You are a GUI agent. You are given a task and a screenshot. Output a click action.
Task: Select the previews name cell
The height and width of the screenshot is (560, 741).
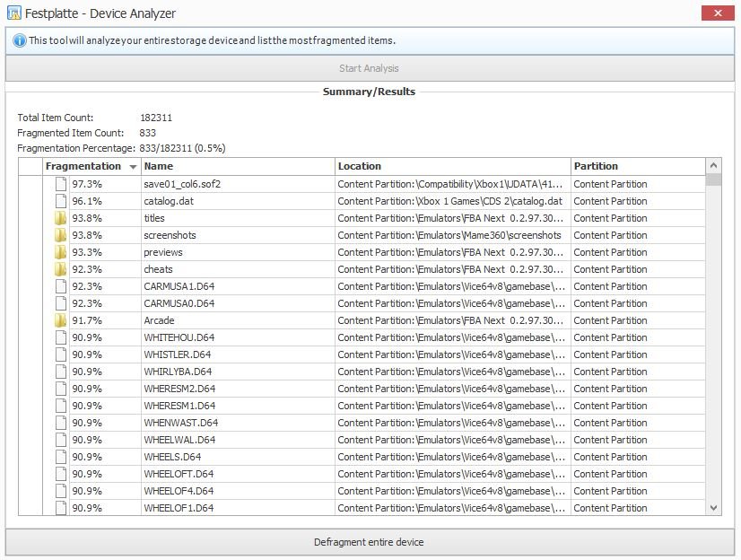coord(238,252)
